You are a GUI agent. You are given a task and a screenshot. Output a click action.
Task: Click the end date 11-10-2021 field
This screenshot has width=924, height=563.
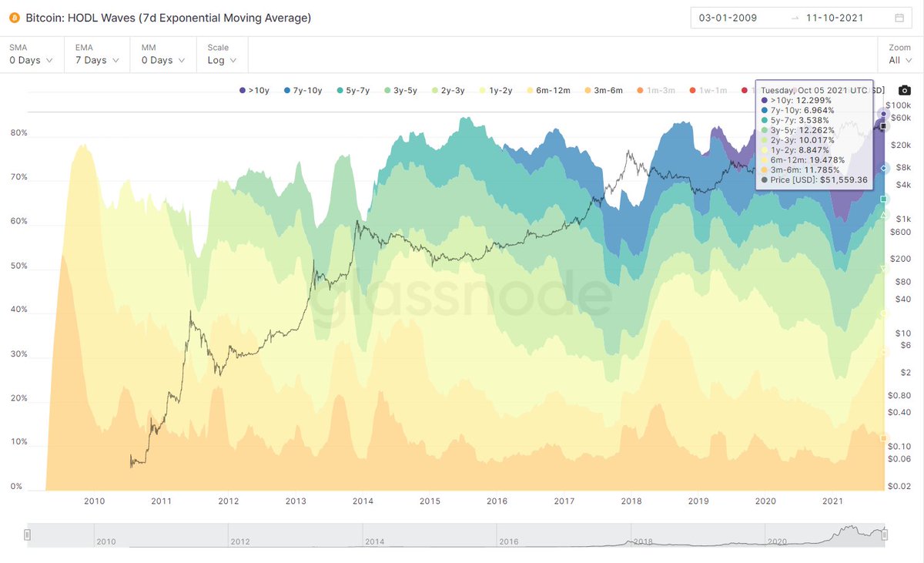837,18
